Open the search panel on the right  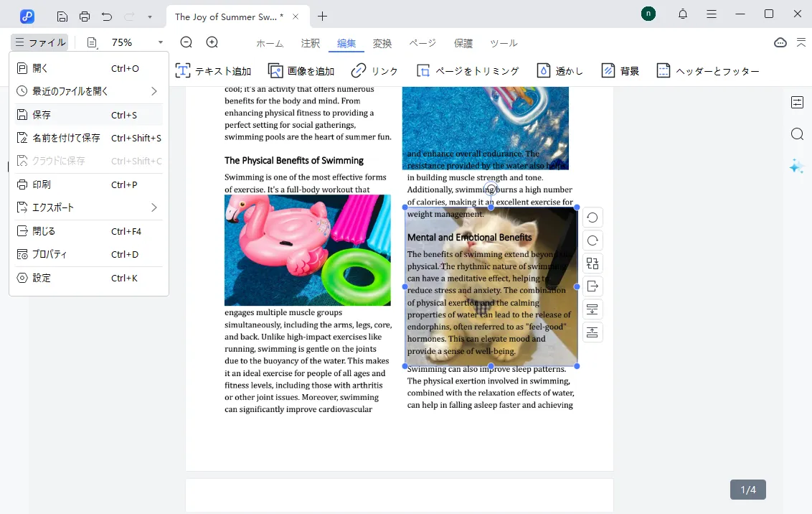[x=797, y=134]
